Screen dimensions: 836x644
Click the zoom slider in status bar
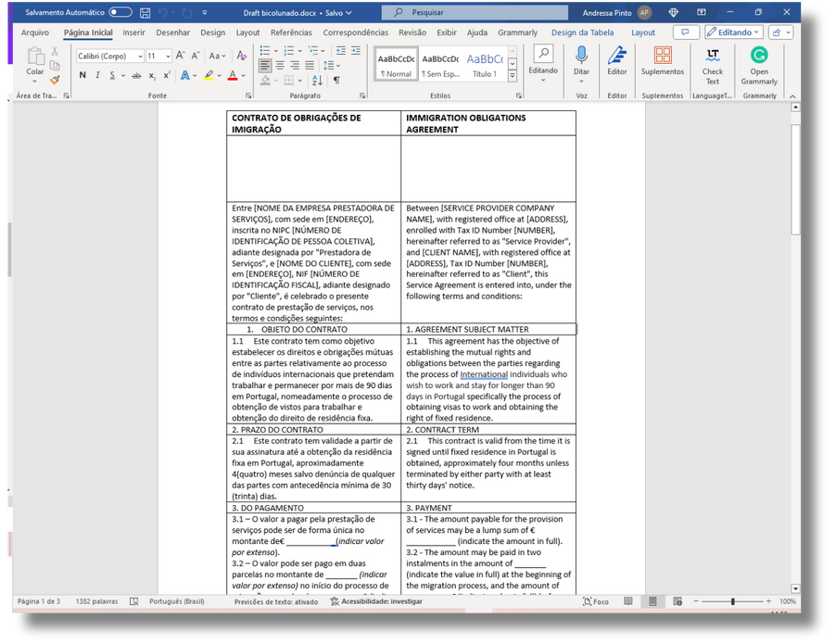tap(732, 601)
